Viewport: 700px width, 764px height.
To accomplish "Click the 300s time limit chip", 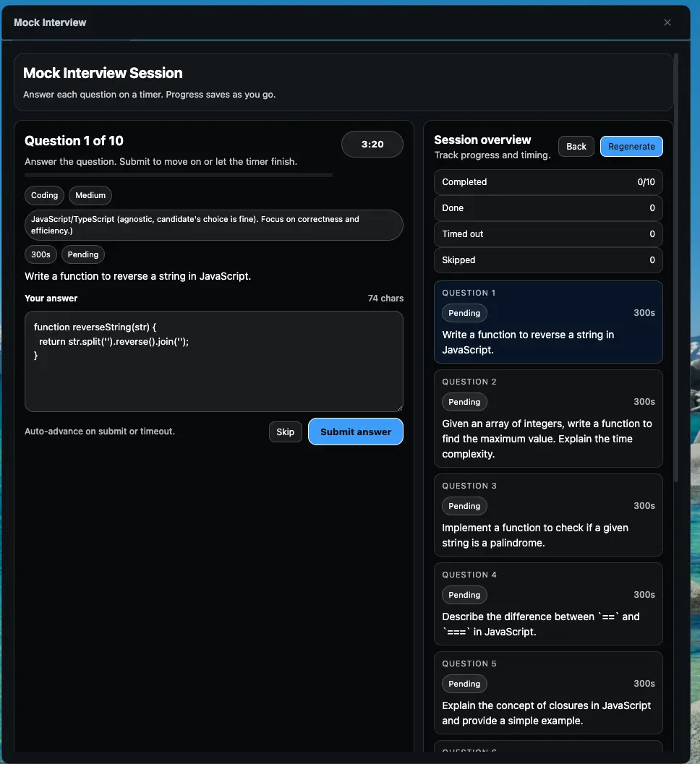I will [x=40, y=254].
